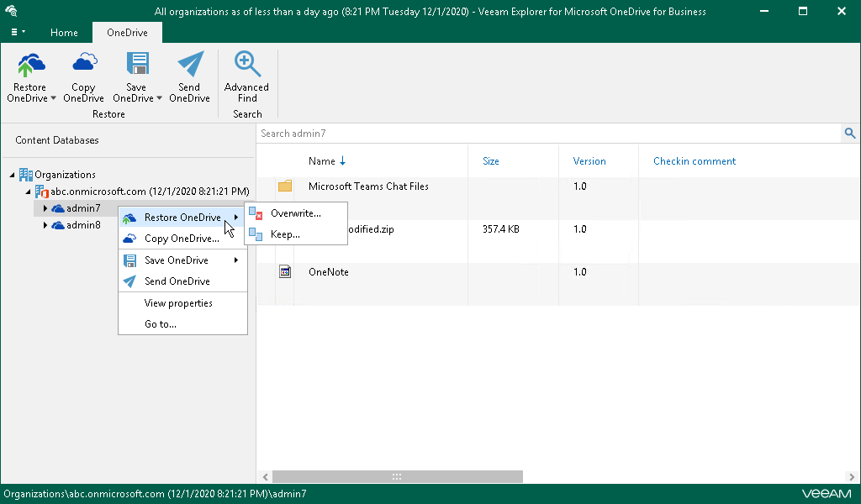Image resolution: width=861 pixels, height=504 pixels.
Task: Click the Send OneDrive paper plane icon in menu
Action: 129,281
